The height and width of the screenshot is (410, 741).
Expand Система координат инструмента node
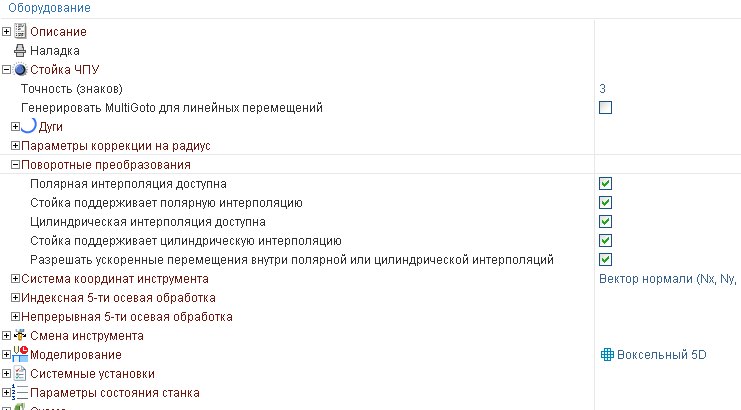(x=15, y=279)
